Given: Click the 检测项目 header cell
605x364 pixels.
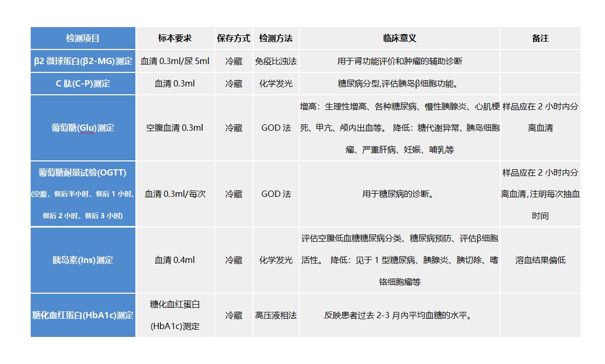Looking at the screenshot, I should tap(83, 38).
